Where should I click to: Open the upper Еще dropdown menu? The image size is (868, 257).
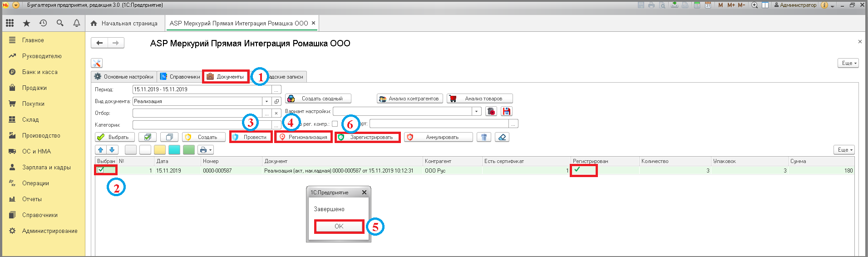pos(848,63)
